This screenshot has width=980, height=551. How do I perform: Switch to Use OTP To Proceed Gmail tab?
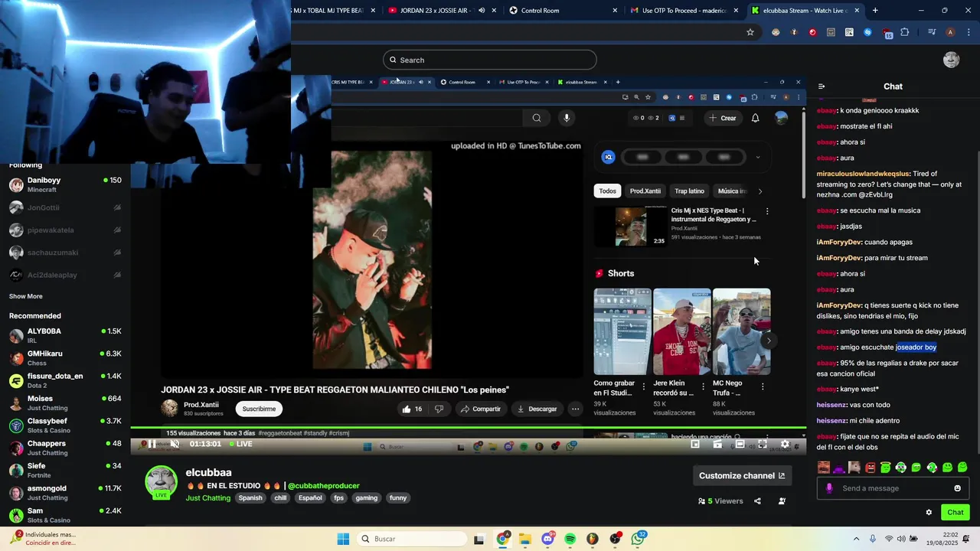point(684,11)
